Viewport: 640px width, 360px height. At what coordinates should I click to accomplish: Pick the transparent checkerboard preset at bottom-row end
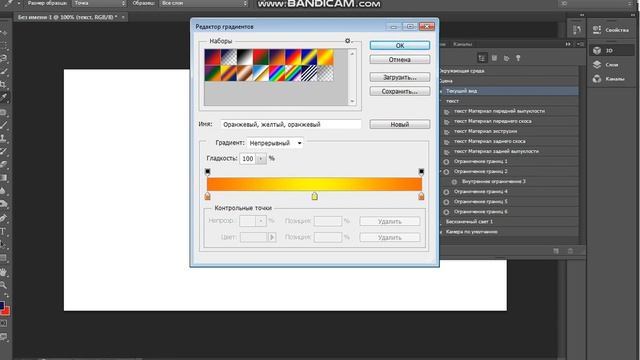pyautogui.click(x=325, y=73)
